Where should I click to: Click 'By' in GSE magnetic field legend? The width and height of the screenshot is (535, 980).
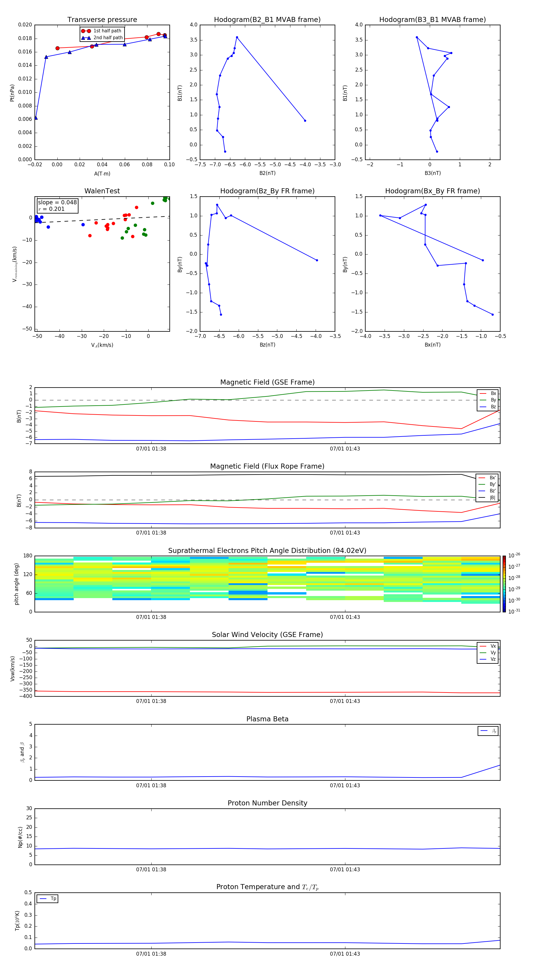click(x=488, y=400)
